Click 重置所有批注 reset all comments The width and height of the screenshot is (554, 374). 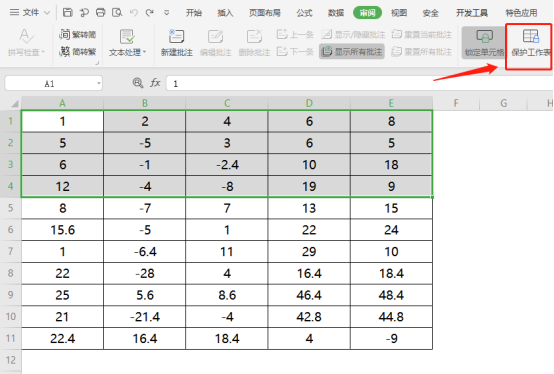[422, 52]
